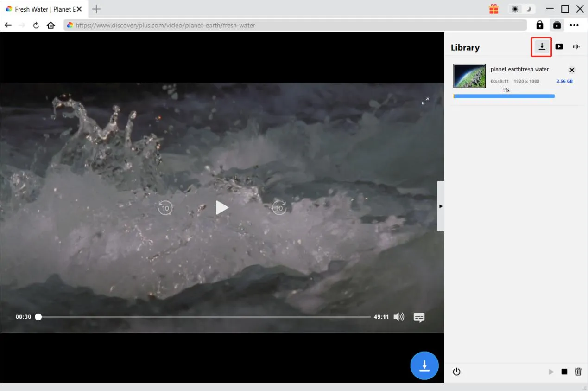
Task: Cancel the planet earthfresh water download
Action: [572, 70]
